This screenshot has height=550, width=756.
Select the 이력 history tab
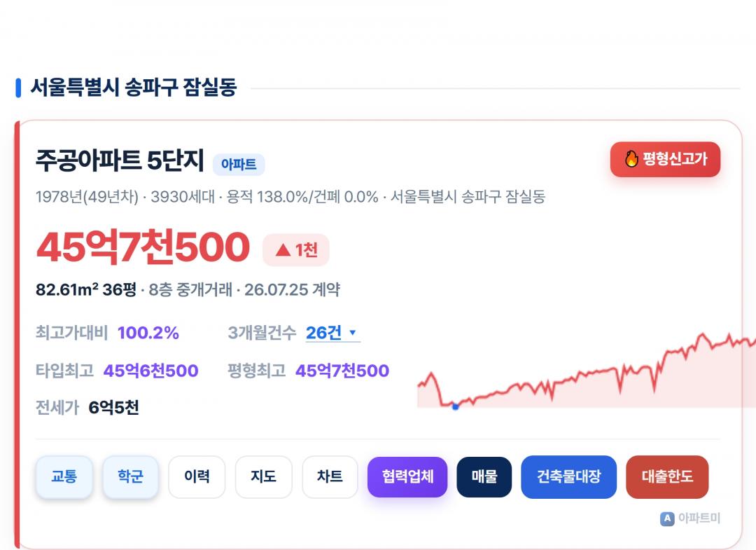pyautogui.click(x=197, y=476)
